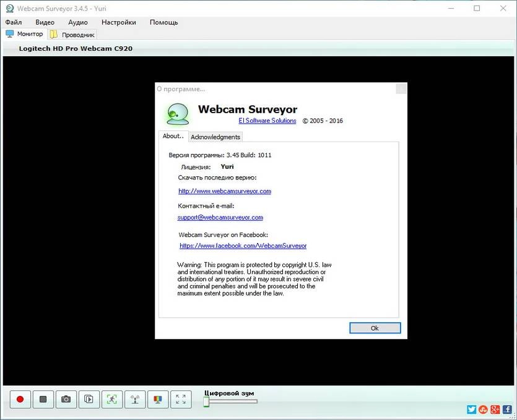
Task: Open the Видео menu
Action: 45,22
